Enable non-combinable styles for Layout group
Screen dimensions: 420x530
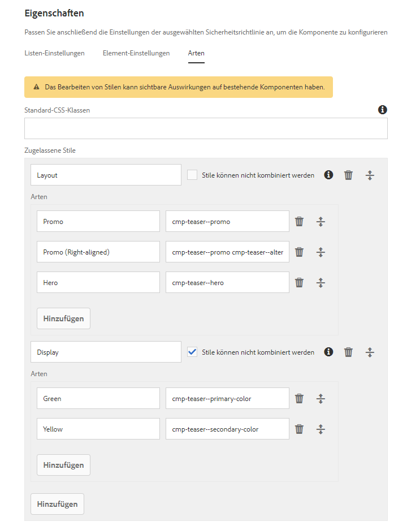click(192, 175)
